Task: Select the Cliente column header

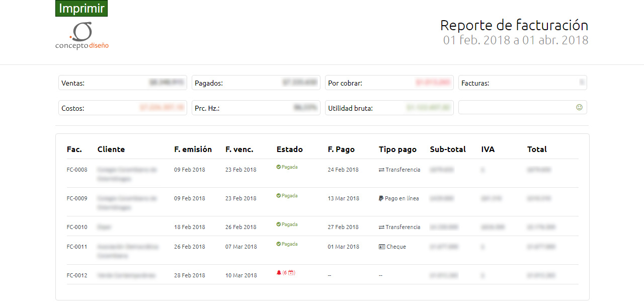Action: coord(111,149)
